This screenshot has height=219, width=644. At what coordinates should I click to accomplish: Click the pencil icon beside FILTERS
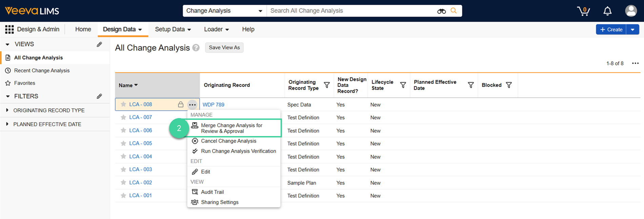(x=99, y=96)
